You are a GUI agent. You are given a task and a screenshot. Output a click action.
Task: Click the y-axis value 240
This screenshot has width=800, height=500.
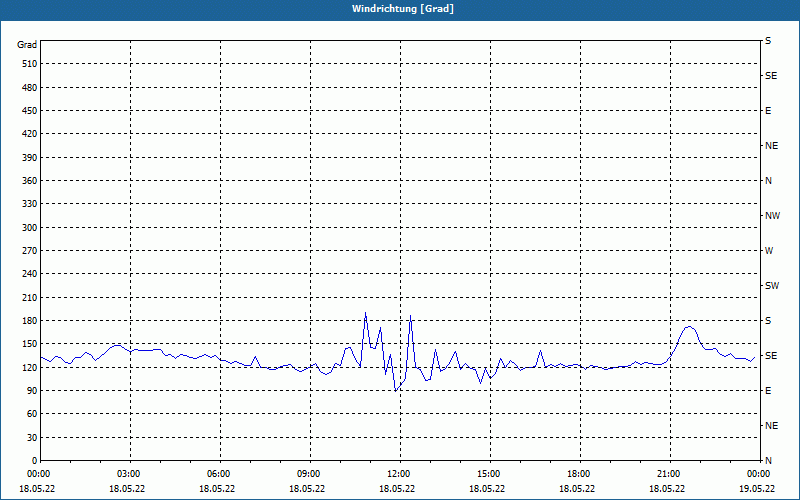[x=30, y=274]
